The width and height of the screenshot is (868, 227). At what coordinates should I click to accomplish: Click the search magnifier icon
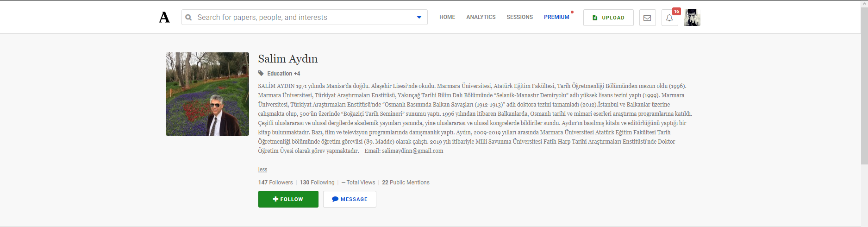pos(188,18)
